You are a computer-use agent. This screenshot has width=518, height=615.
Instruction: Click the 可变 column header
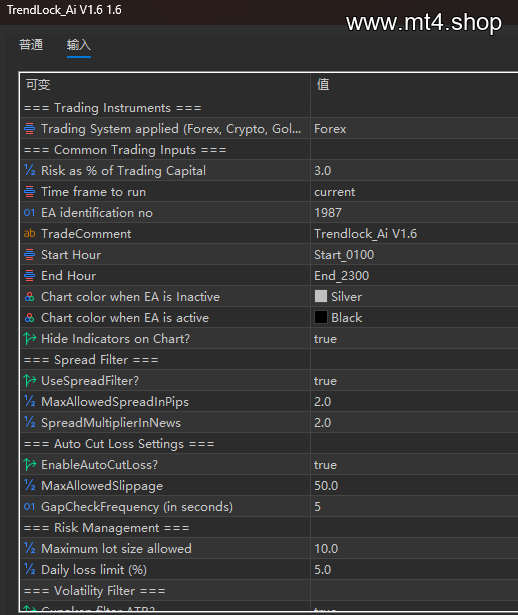point(38,84)
